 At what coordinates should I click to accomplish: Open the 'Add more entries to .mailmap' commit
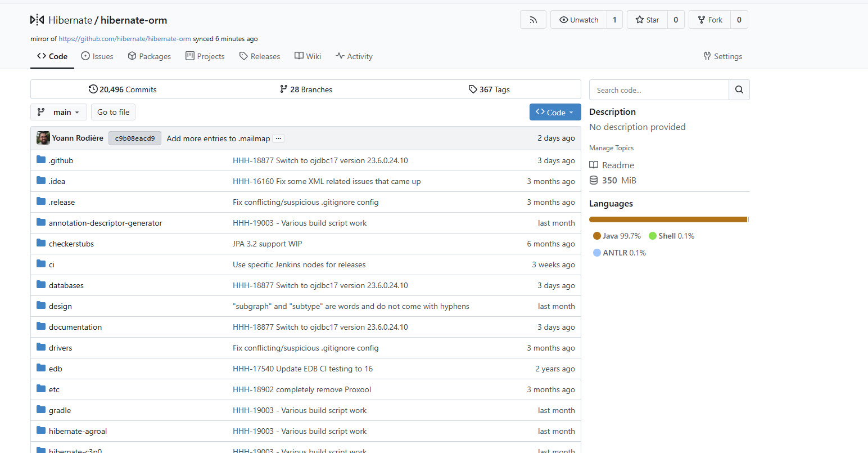point(218,138)
